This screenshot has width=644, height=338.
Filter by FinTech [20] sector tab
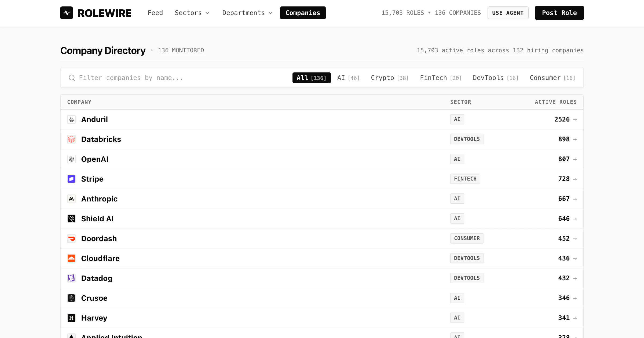click(441, 78)
